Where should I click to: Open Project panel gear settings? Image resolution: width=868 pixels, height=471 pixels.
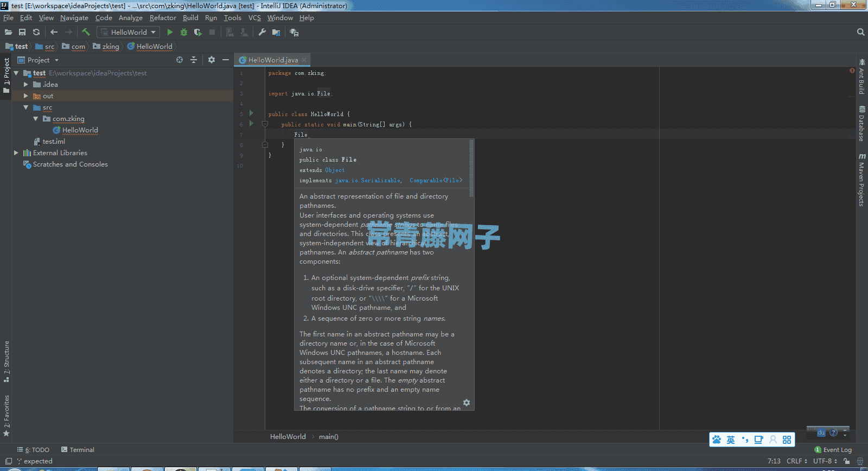pyautogui.click(x=212, y=60)
